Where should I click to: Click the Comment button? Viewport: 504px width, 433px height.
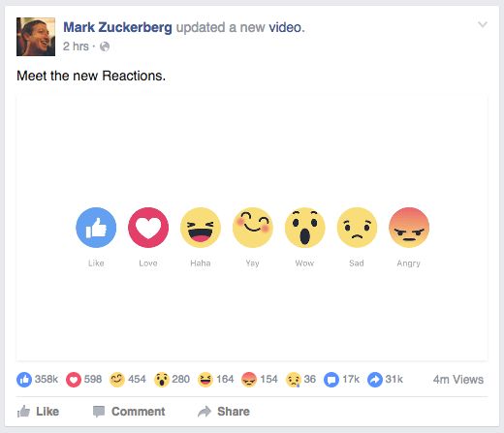click(x=129, y=412)
